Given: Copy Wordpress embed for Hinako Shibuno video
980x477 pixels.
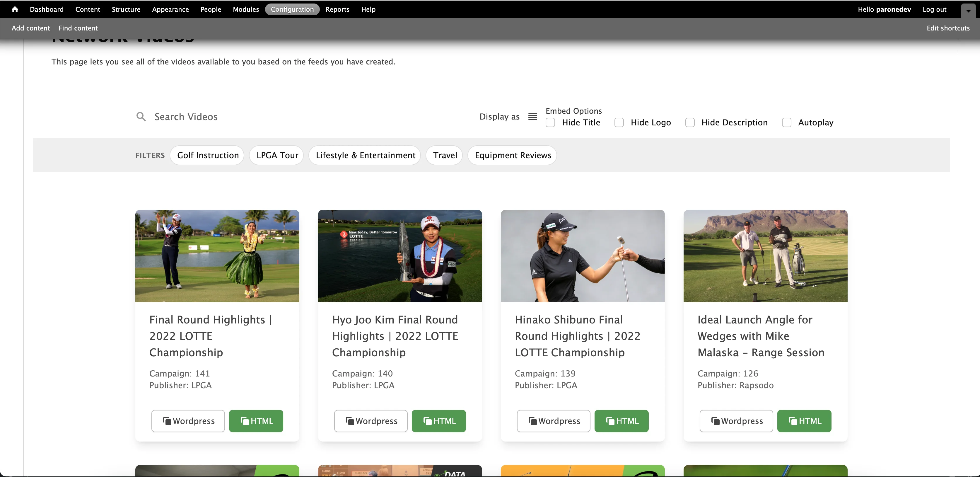Looking at the screenshot, I should click(x=554, y=421).
